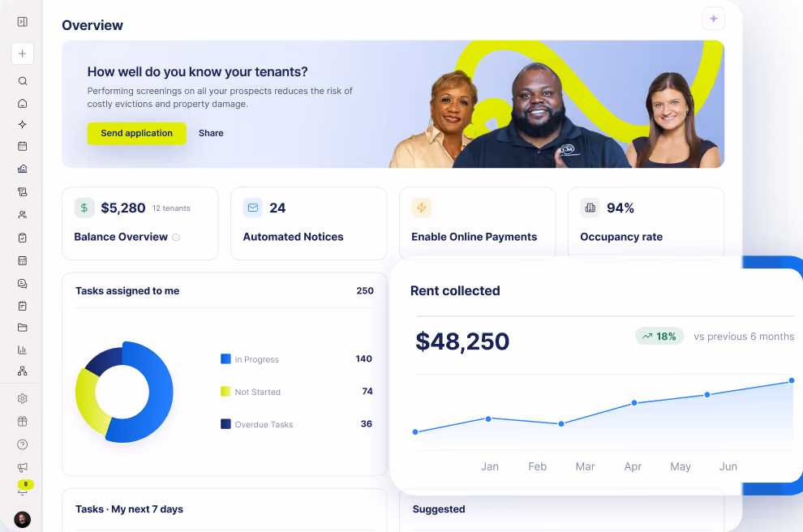
Task: Click the 18% growth badge
Action: 659,337
